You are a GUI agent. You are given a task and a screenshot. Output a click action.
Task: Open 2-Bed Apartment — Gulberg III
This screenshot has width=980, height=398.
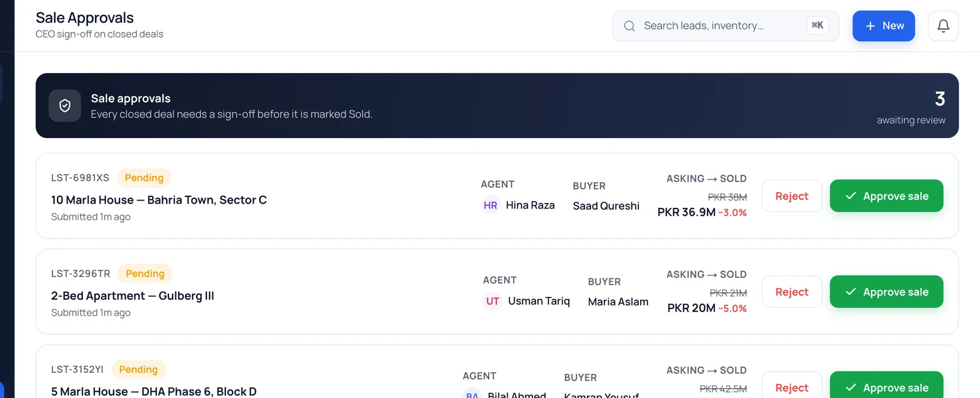click(132, 296)
